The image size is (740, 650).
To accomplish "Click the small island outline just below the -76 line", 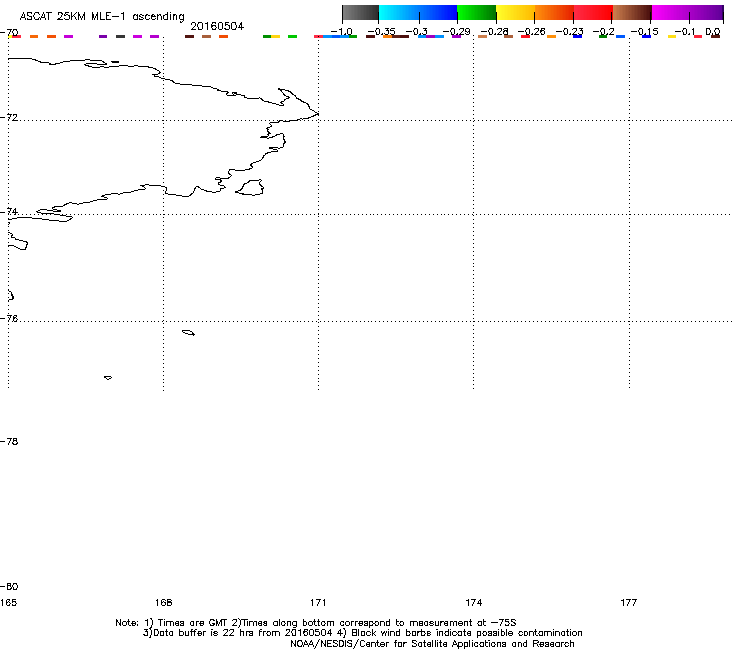I will [x=188, y=333].
